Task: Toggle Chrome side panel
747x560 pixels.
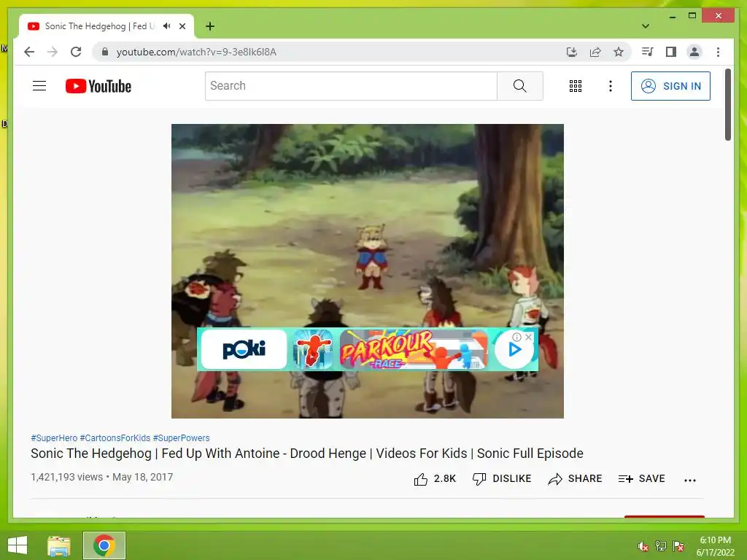Action: (671, 52)
